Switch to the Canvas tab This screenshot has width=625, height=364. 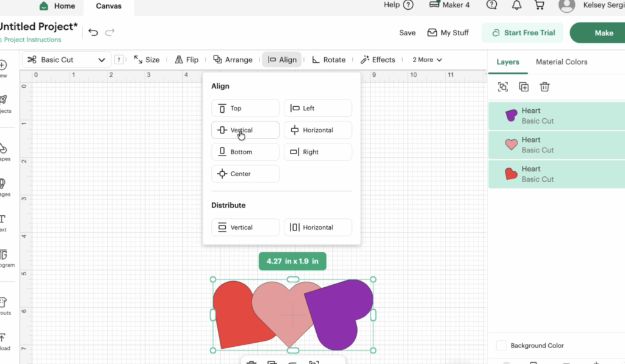(x=109, y=6)
